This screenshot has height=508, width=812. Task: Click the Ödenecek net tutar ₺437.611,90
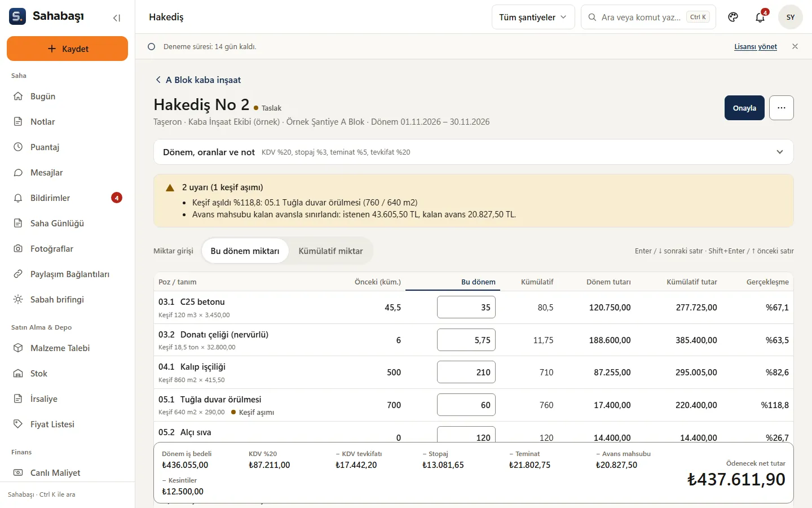click(736, 479)
